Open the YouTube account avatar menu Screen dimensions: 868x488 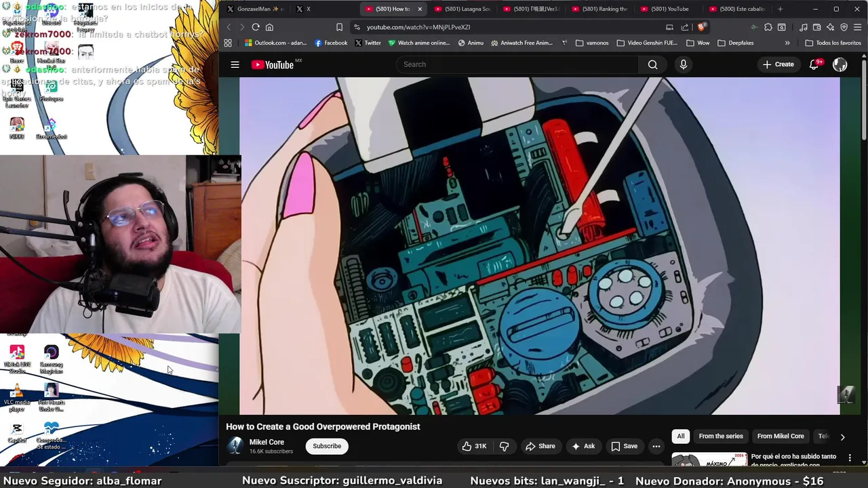pos(840,64)
